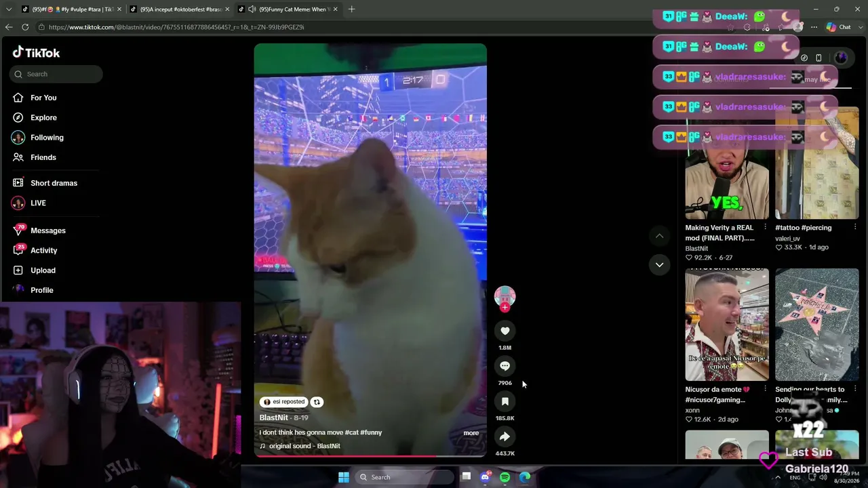The height and width of the screenshot is (488, 868).
Task: Open the TikTok home logo
Action: click(37, 53)
